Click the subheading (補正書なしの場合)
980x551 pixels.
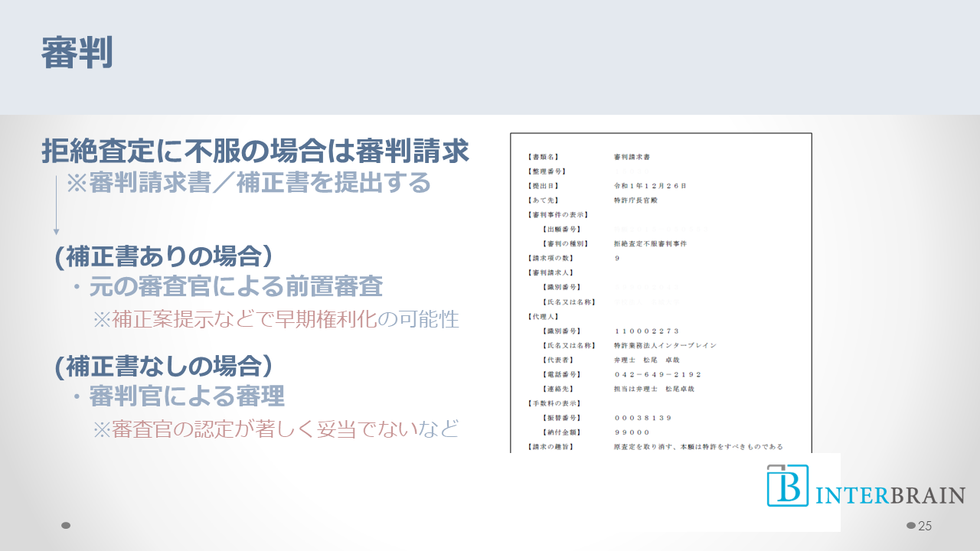tap(164, 367)
